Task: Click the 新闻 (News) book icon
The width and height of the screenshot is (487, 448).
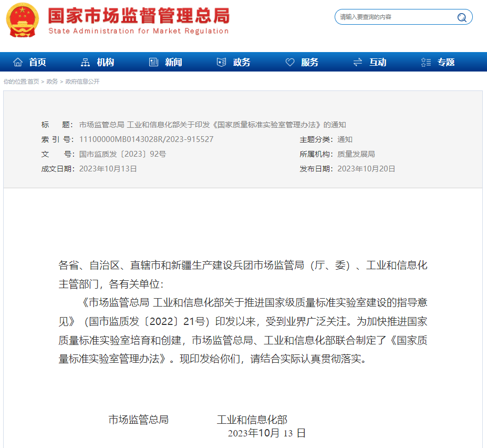Action: point(152,62)
